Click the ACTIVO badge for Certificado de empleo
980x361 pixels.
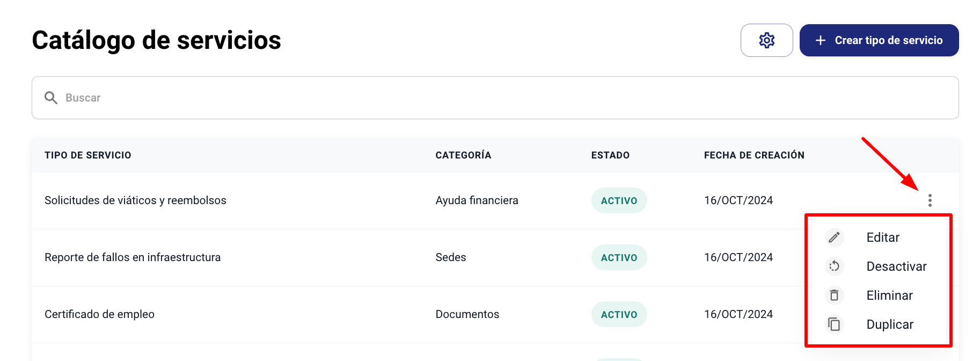click(619, 314)
